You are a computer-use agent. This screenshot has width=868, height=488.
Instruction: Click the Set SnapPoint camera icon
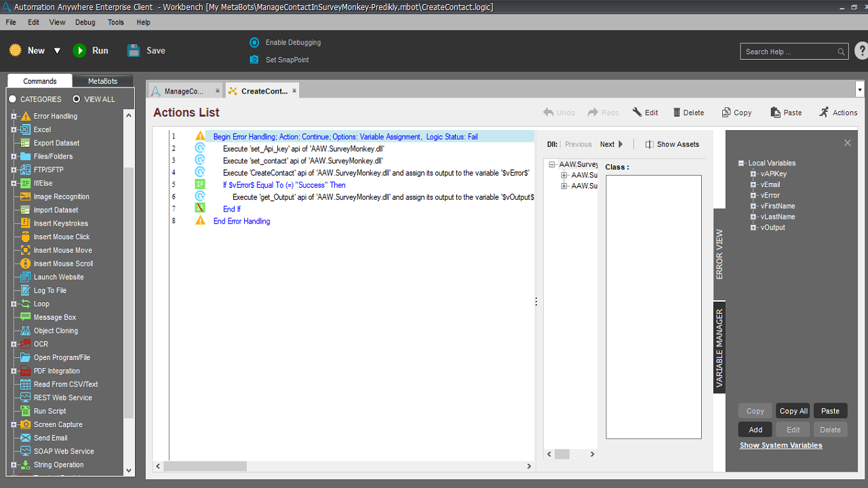point(254,60)
